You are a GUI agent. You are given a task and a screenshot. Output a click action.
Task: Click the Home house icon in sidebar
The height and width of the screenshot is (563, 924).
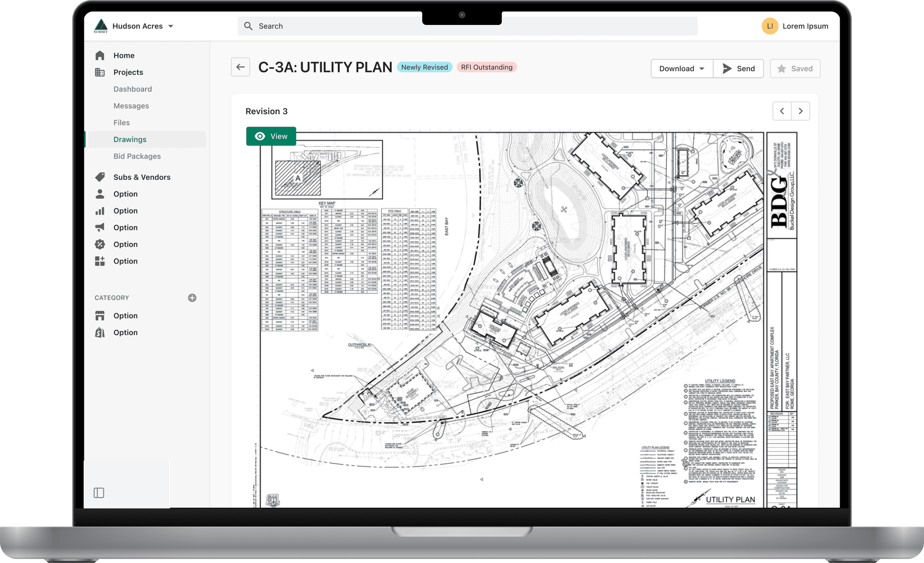point(100,55)
